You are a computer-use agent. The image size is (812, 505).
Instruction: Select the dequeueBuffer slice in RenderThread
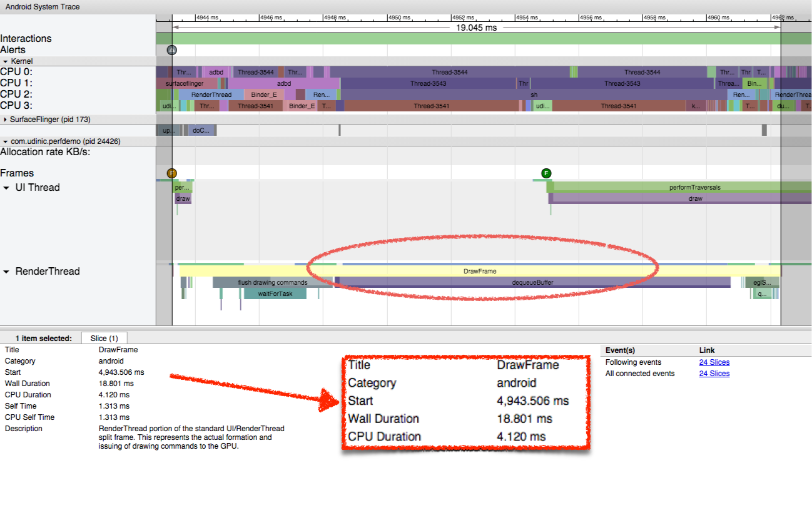click(x=532, y=282)
